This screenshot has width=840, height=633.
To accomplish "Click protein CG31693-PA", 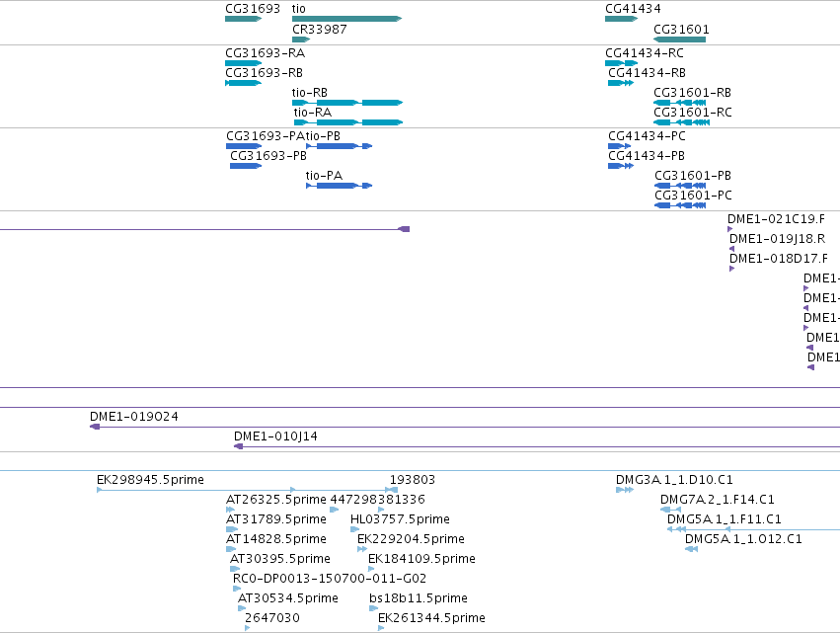I will click(244, 146).
